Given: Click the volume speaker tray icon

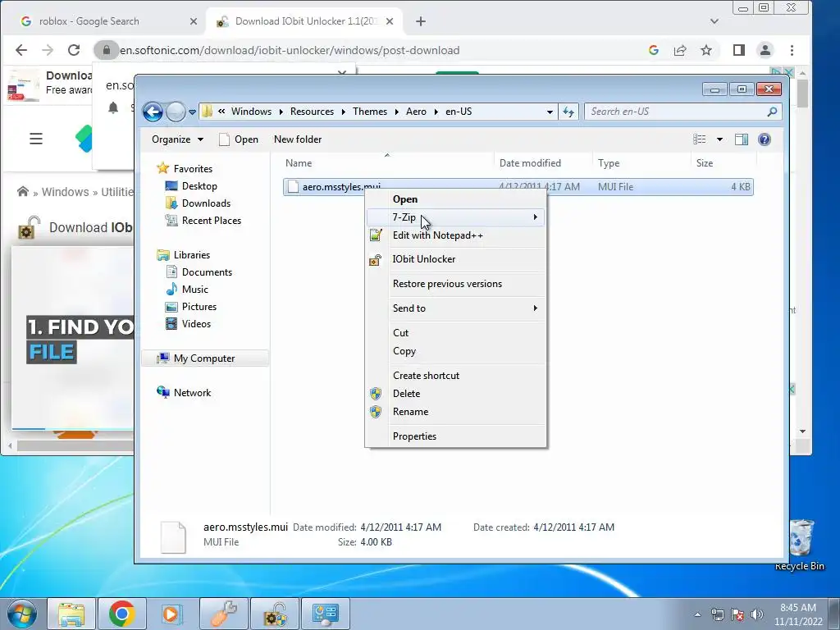Looking at the screenshot, I should click(756, 614).
